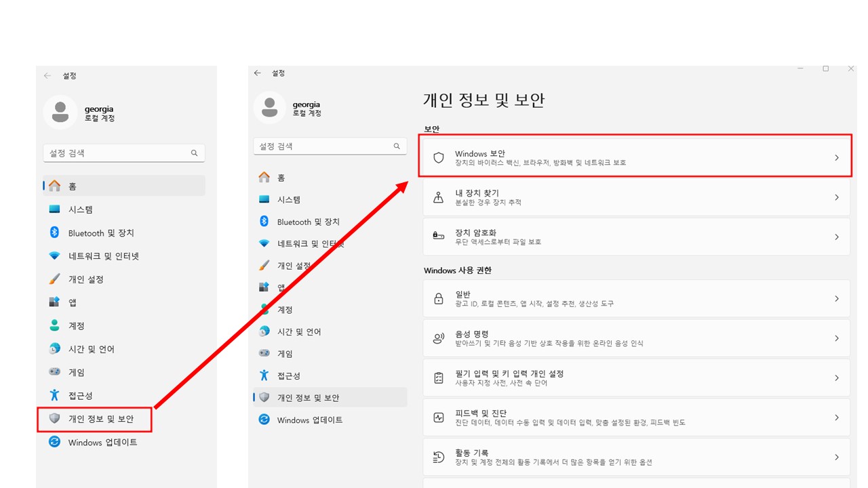Click 사용자 지정 사전, 사전 속 단어 text
The height and width of the screenshot is (488, 868).
pos(501,383)
